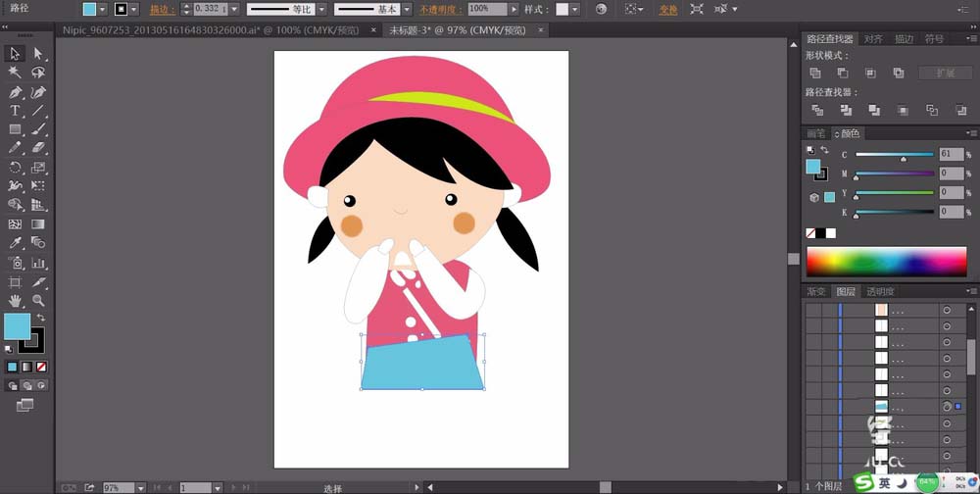Choose the Magic Wand tool
The width and height of the screenshot is (980, 494).
15,73
